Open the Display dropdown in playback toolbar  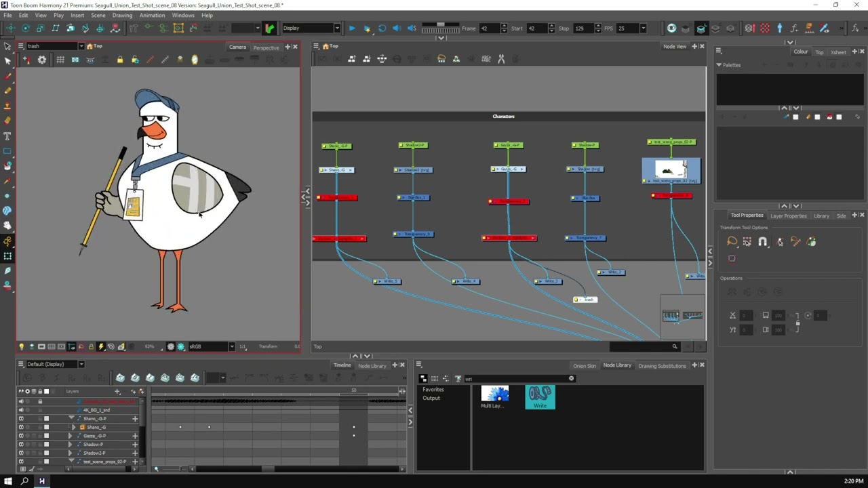click(x=311, y=28)
